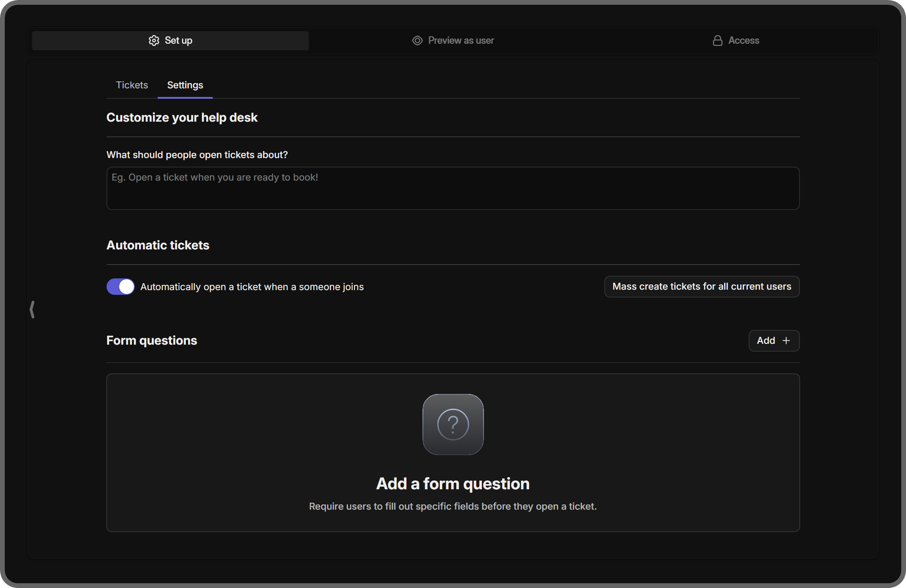
Task: Click the ticket description text field
Action: [x=453, y=188]
